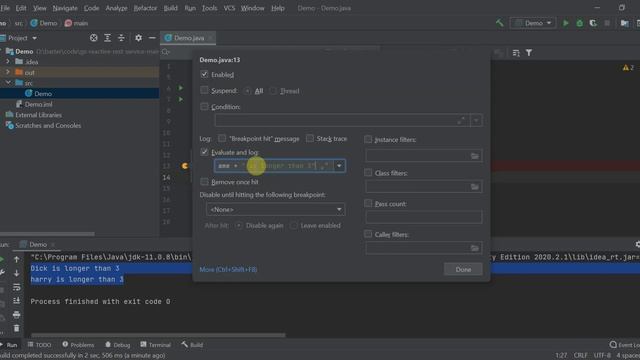Switch to Demo.java editor tab
Screen dimensions: 640x360
188,38
